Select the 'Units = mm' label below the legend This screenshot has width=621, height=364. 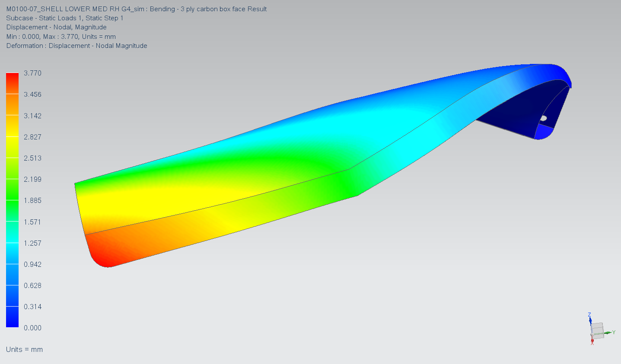24,350
